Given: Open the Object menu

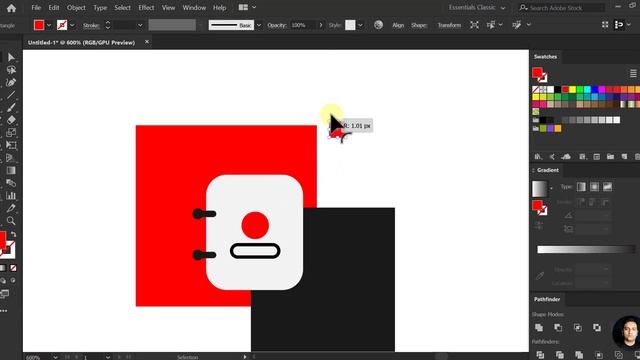Looking at the screenshot, I should [x=76, y=8].
